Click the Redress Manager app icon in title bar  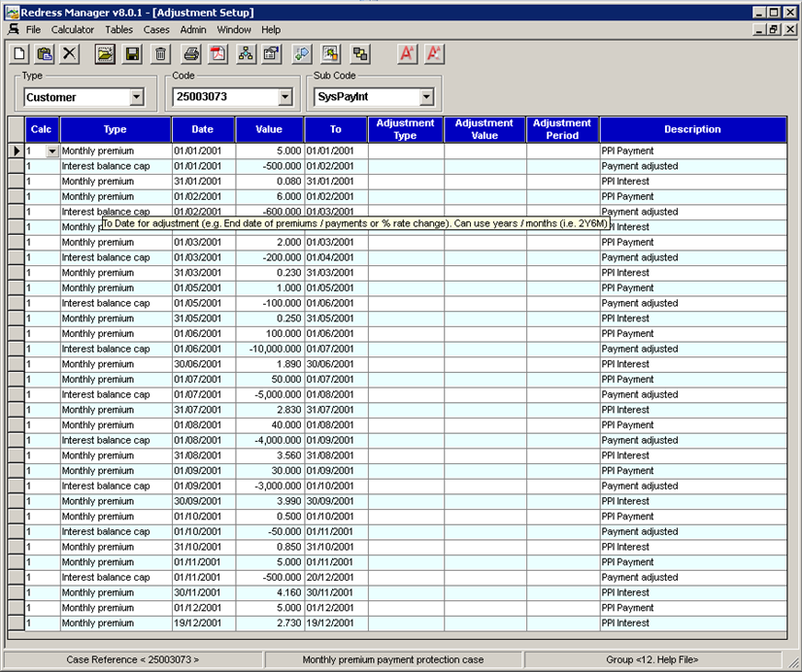point(12,13)
